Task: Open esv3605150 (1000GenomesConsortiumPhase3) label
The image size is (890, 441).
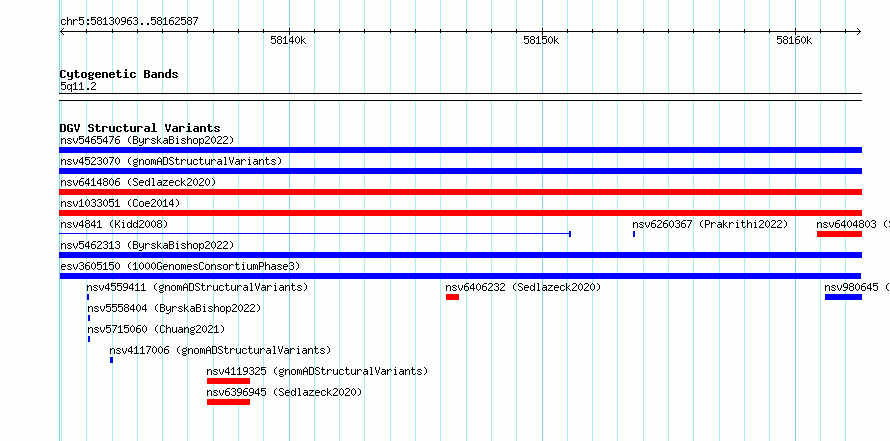Action: (x=180, y=266)
